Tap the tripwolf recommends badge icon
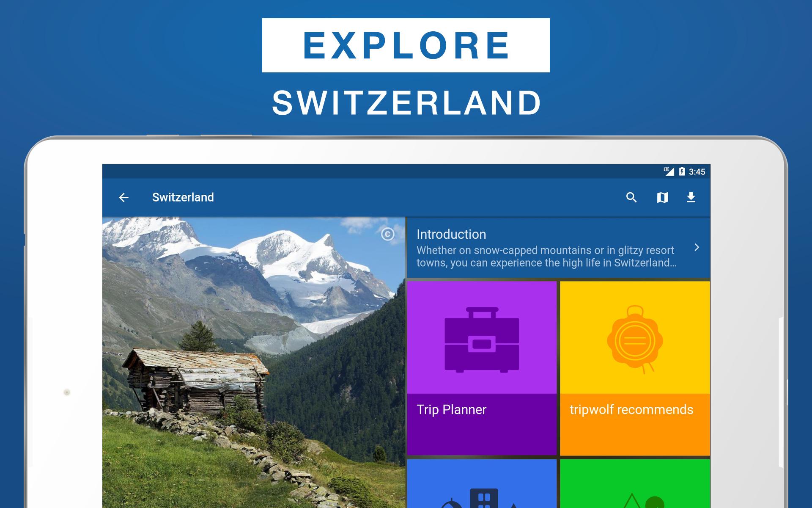The image size is (812, 508). (635, 340)
